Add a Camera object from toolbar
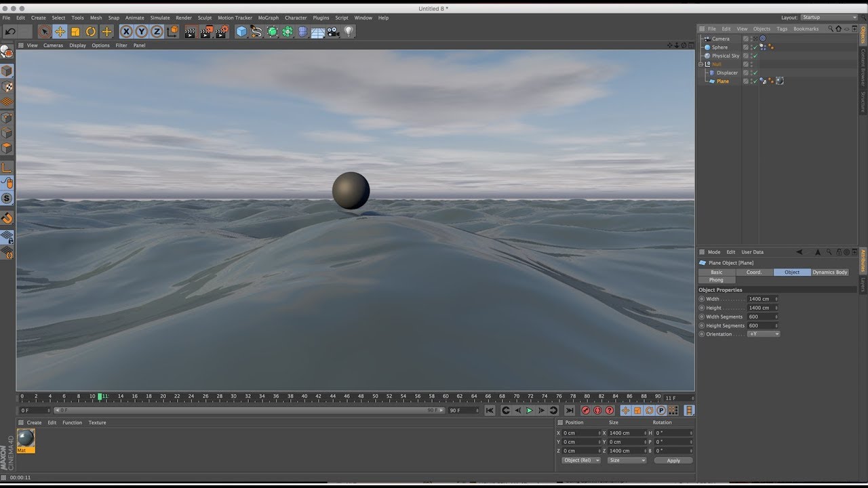This screenshot has width=868, height=488. pos(334,31)
